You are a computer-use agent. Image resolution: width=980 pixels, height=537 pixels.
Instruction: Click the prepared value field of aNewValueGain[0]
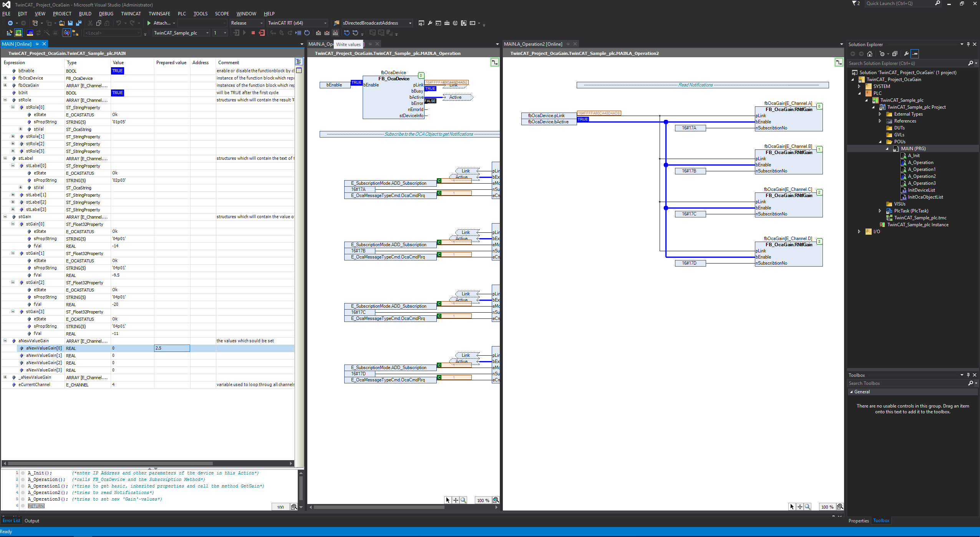point(172,348)
